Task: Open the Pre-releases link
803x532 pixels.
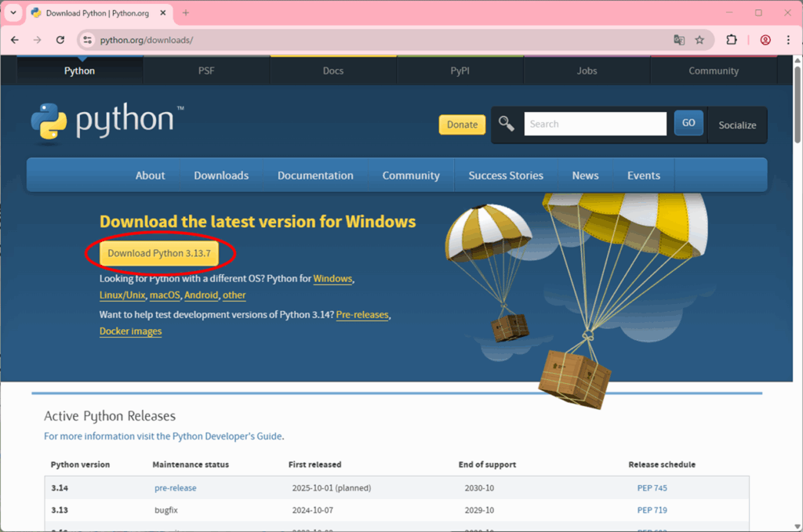Action: tap(362, 315)
